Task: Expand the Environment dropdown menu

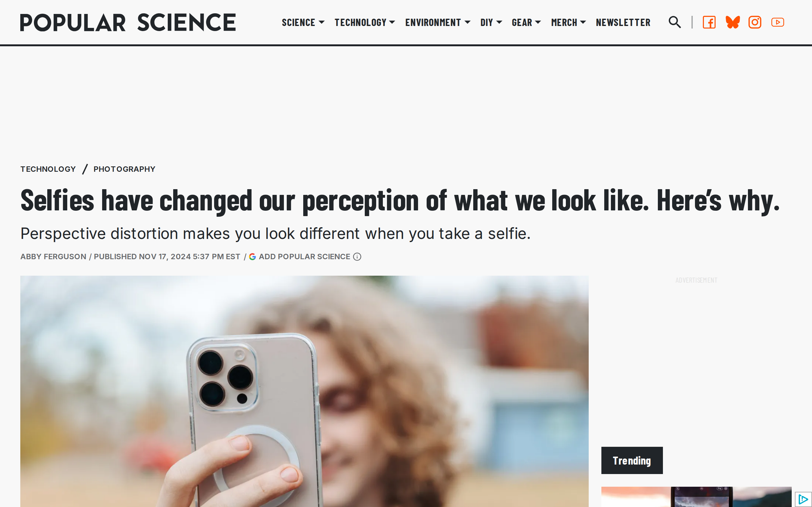Action: 437,22
